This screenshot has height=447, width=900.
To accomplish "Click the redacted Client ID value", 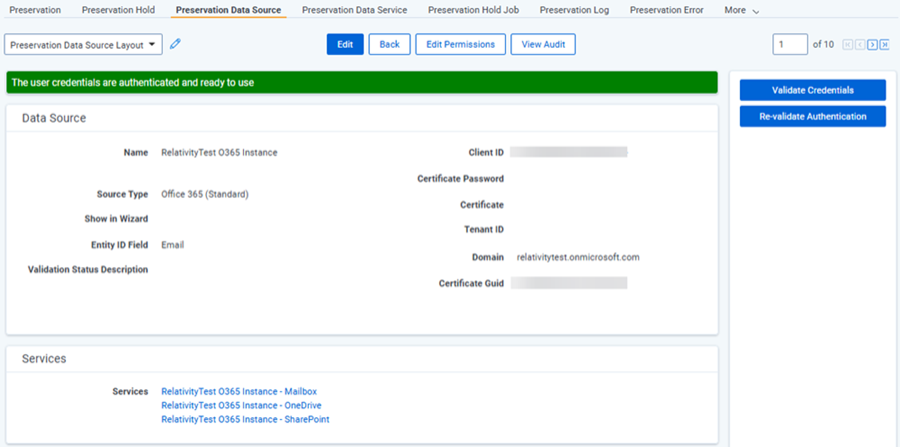I will coord(569,152).
